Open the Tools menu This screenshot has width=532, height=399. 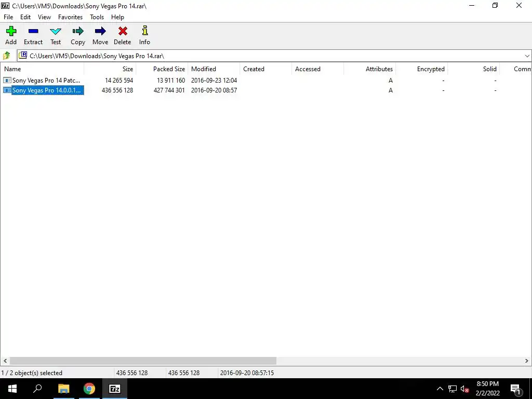97,17
